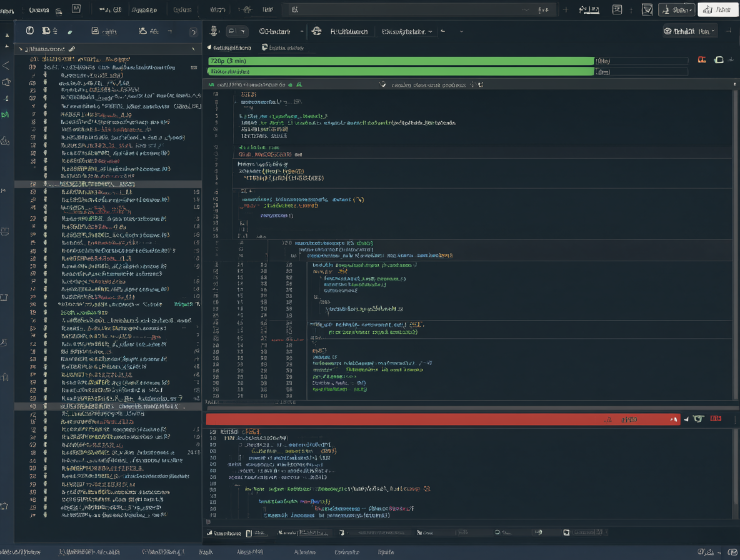Click the red icon at the far right of the red banner row
This screenshot has height=560, width=740.
pos(716,419)
